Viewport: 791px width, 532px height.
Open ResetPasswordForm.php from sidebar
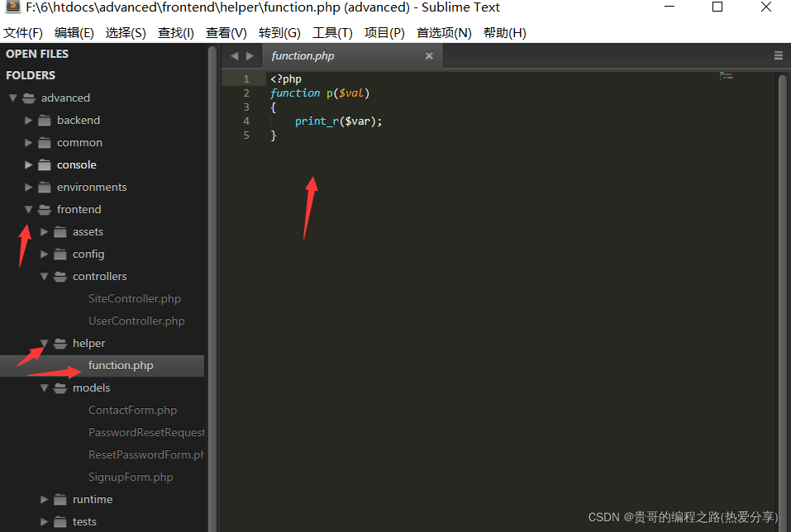click(x=146, y=454)
